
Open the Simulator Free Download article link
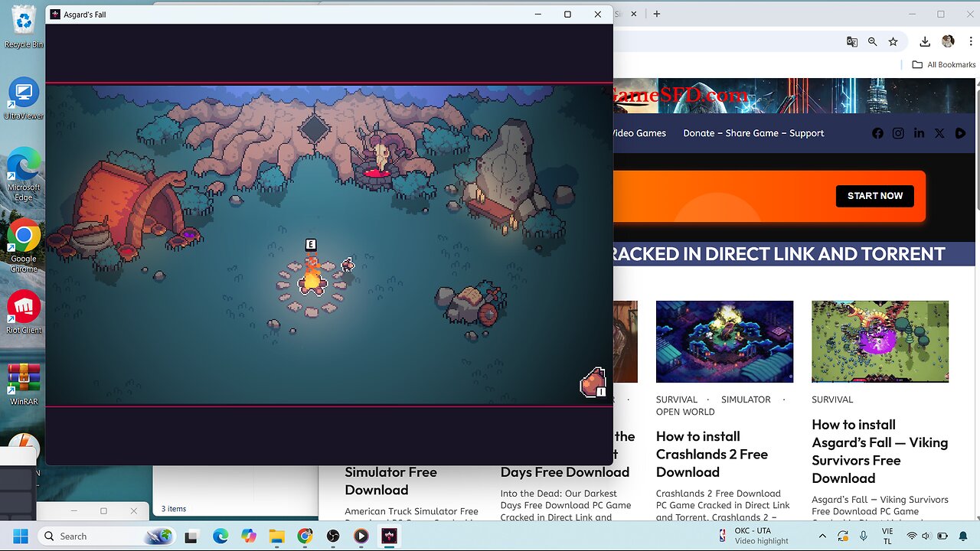pyautogui.click(x=390, y=481)
